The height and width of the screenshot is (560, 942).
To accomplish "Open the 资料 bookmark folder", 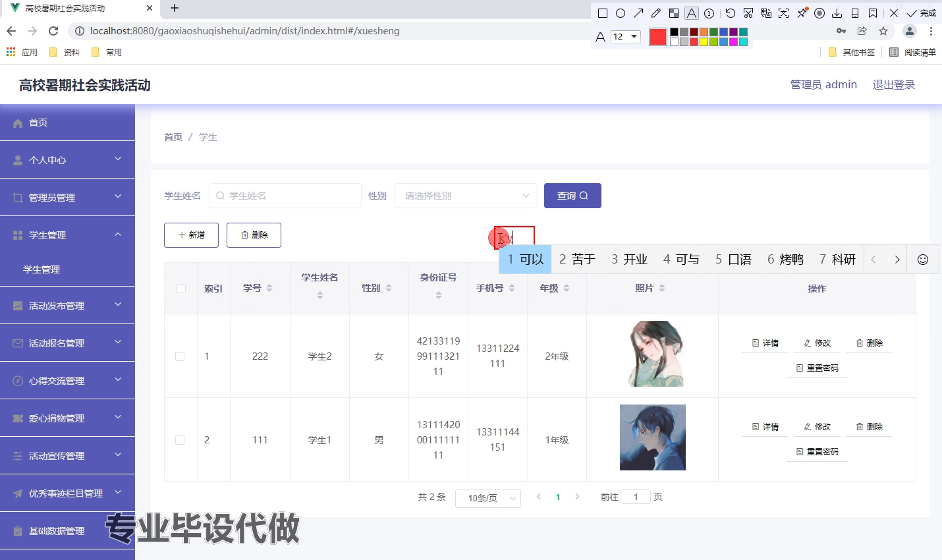I will click(x=65, y=52).
